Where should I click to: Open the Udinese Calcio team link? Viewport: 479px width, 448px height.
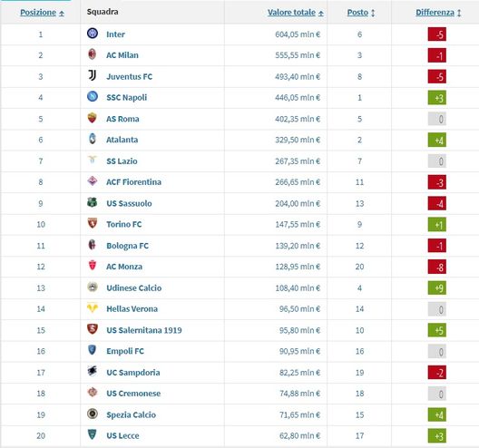click(133, 288)
